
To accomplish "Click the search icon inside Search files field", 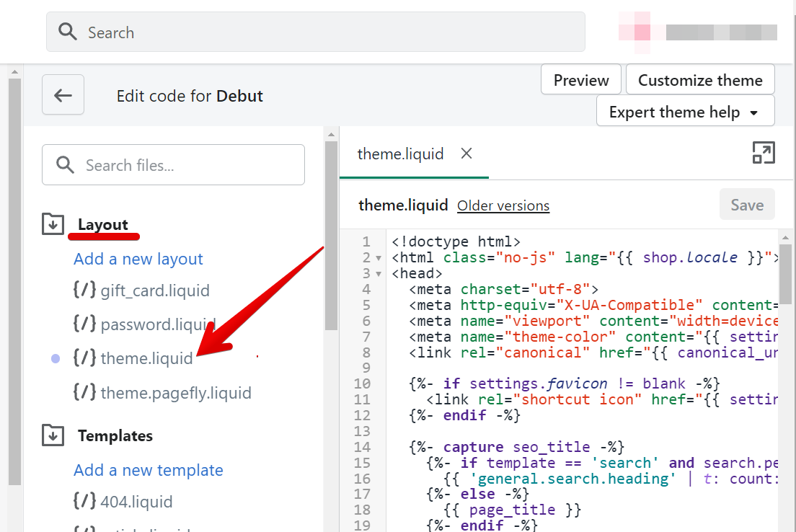I will (x=65, y=165).
